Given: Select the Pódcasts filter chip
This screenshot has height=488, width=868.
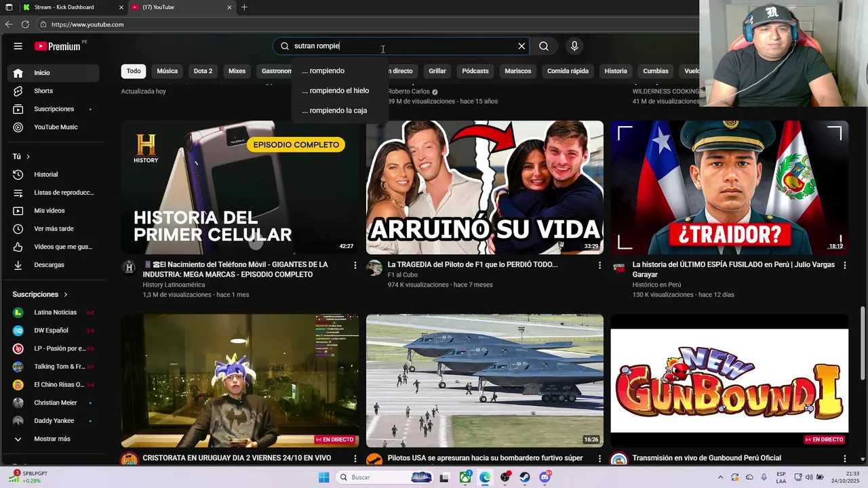Looking at the screenshot, I should (475, 70).
